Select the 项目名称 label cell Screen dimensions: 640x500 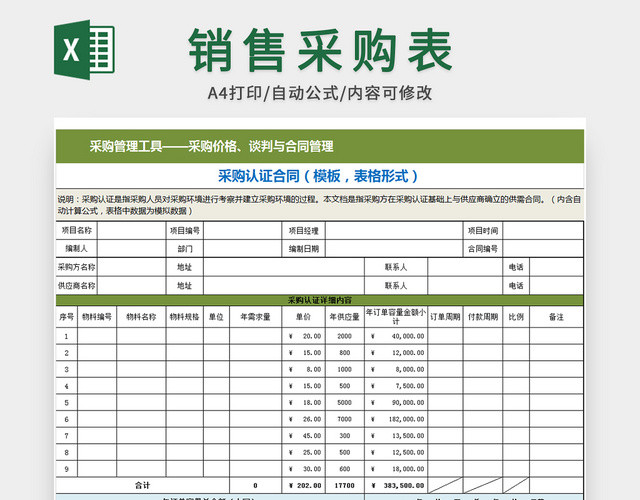pyautogui.click(x=77, y=230)
